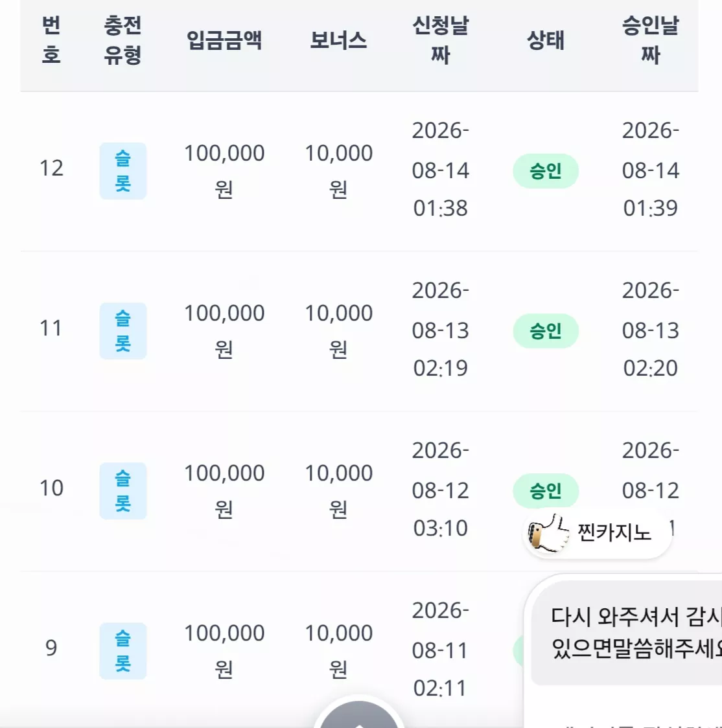
Task: Click the 슬롯 badge in row 12
Action: click(123, 171)
